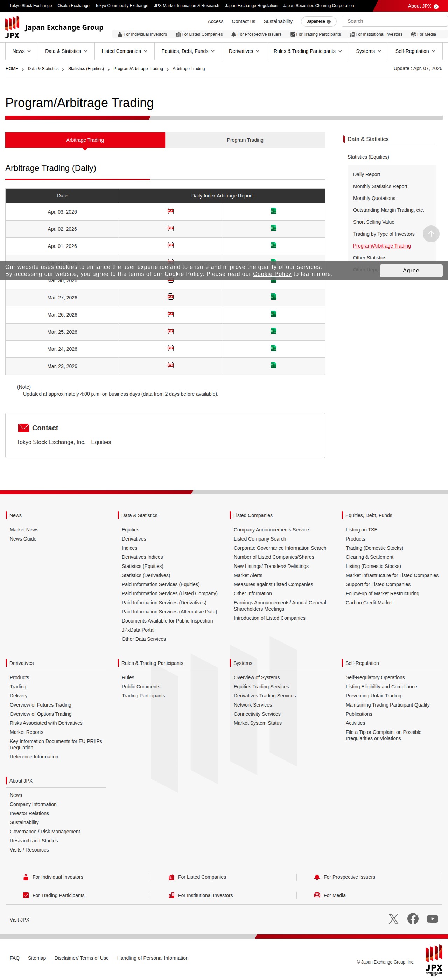Open Handling of Personal Information link
Viewport: 448px width, 980px height.
coord(153,958)
